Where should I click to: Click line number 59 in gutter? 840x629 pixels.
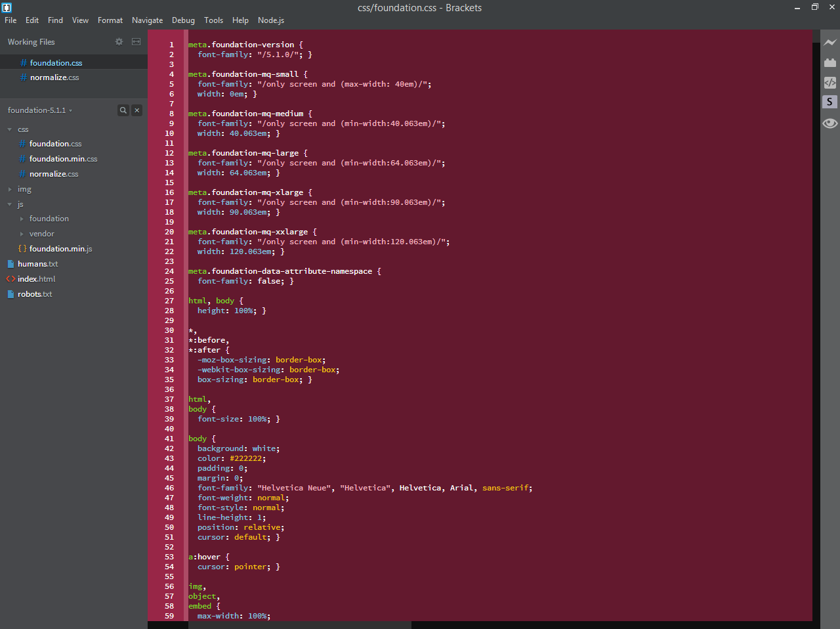point(169,616)
